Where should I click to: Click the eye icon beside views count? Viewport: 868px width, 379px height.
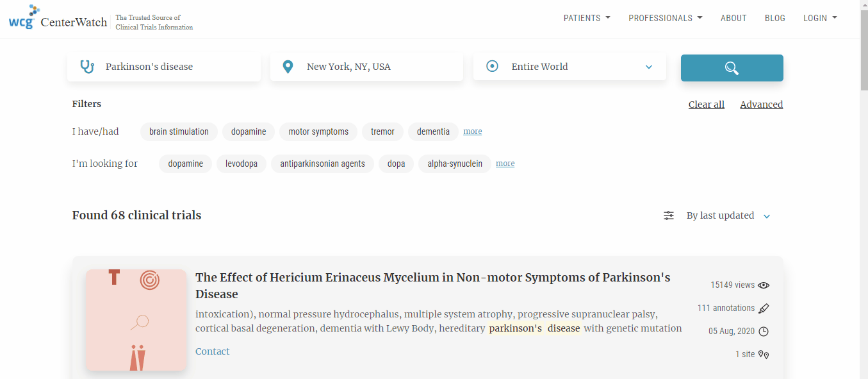tap(764, 285)
